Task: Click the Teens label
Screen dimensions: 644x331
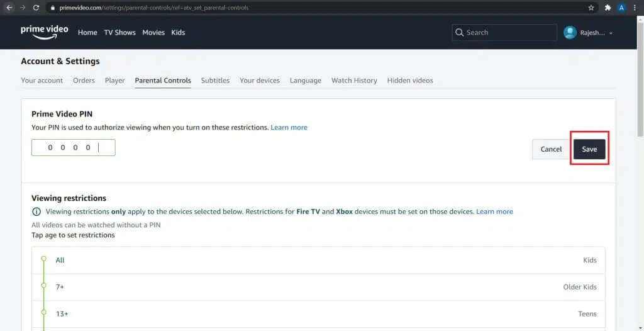Action: [x=587, y=314]
